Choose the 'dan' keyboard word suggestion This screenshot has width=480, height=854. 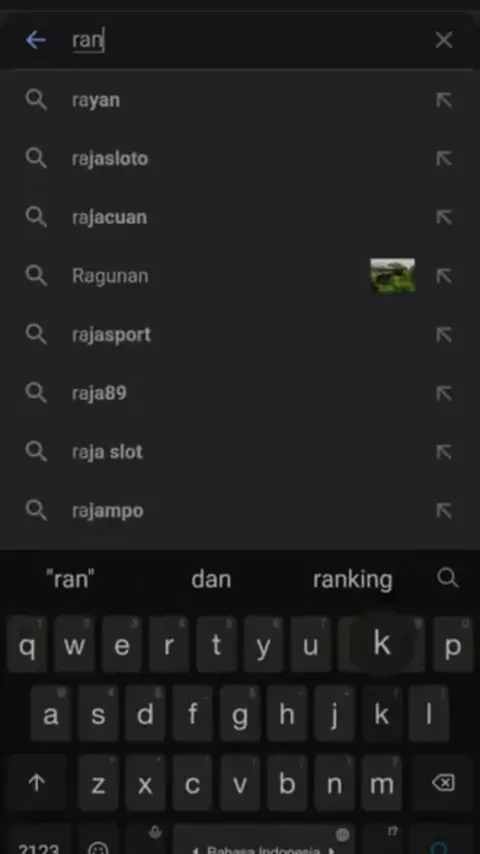point(211,580)
